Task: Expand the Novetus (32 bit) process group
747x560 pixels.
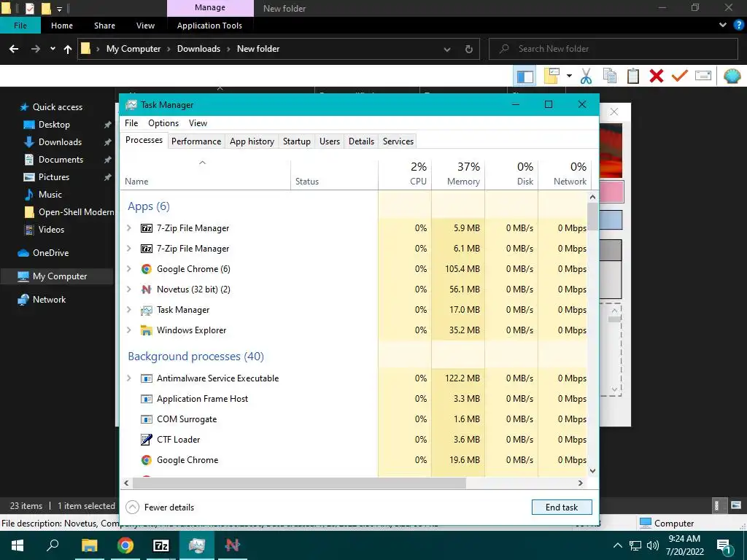Action: click(128, 289)
